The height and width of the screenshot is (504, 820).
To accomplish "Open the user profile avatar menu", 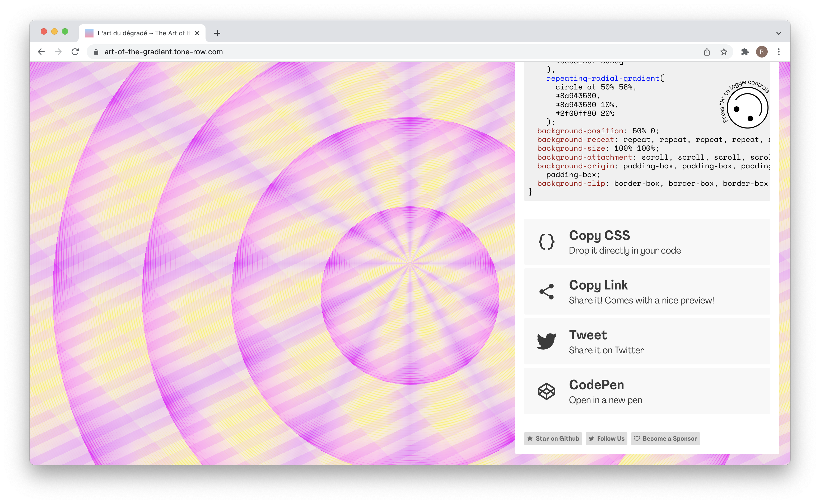I will 762,52.
